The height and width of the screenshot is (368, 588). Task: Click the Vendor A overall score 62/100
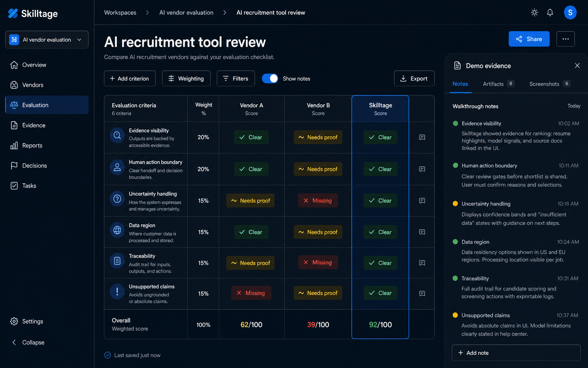coord(251,325)
